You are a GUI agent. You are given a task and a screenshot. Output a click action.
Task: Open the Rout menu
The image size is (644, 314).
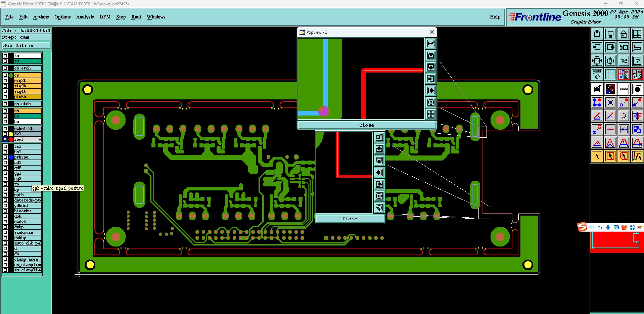[x=136, y=17]
